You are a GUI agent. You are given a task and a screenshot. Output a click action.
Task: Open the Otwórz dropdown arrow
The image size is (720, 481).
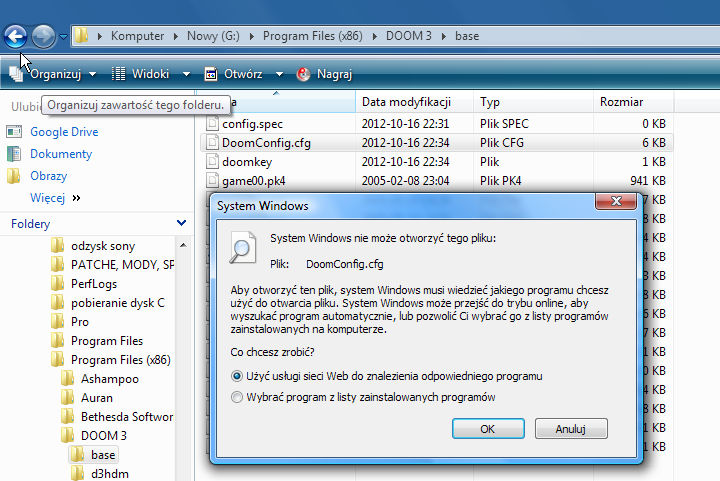click(279, 74)
